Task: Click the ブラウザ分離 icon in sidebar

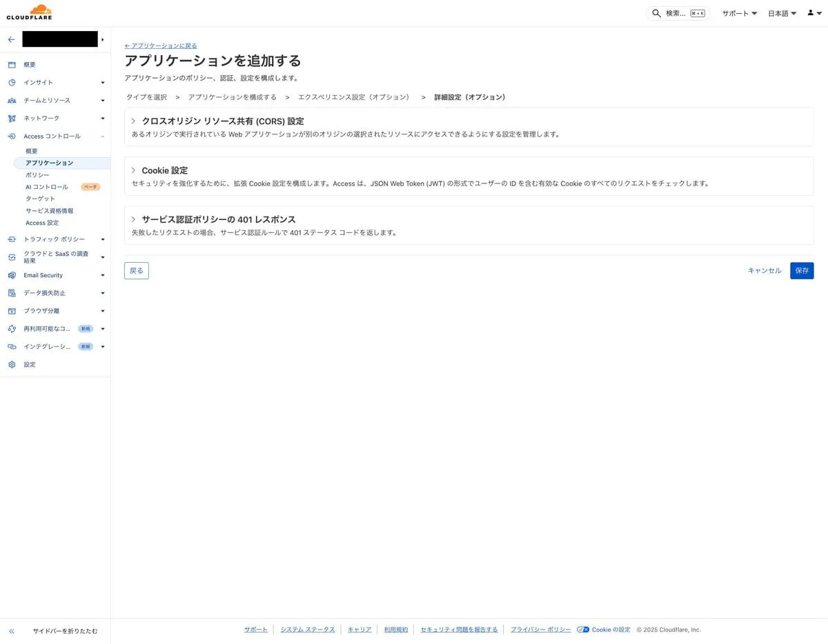Action: (x=12, y=311)
